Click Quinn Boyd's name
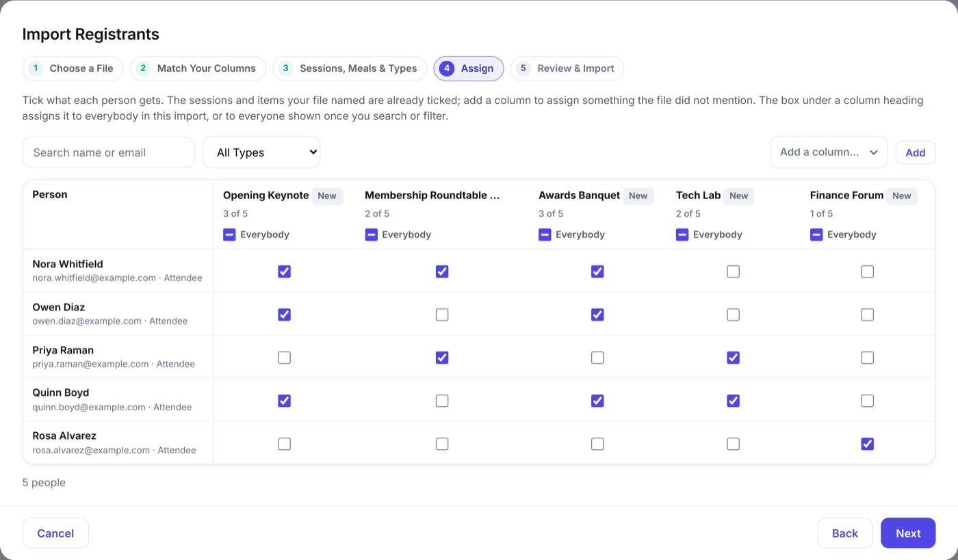 click(x=61, y=392)
